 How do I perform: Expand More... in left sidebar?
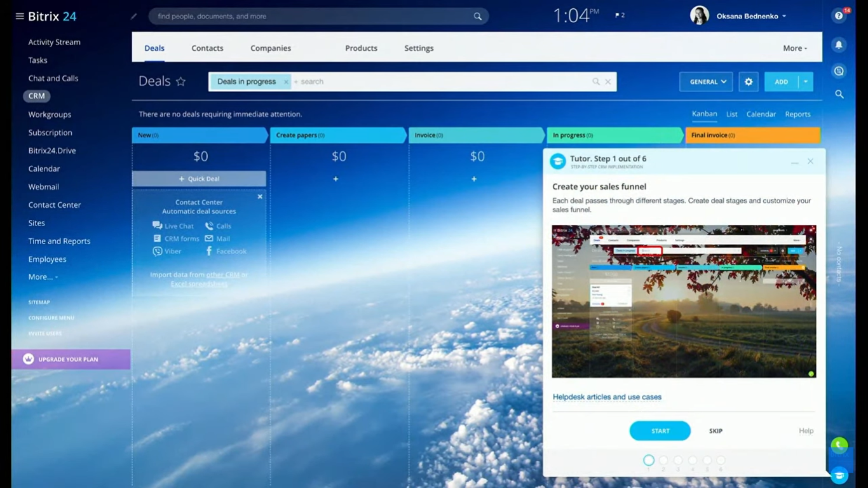click(43, 277)
